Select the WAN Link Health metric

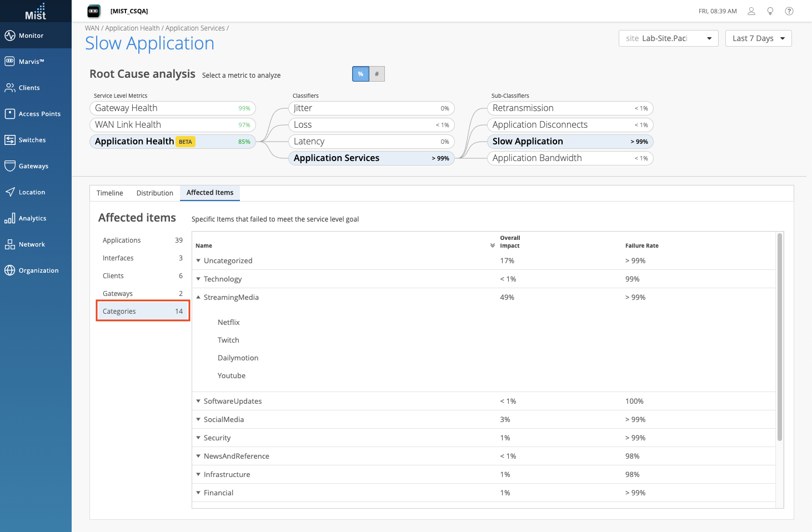[x=172, y=125]
